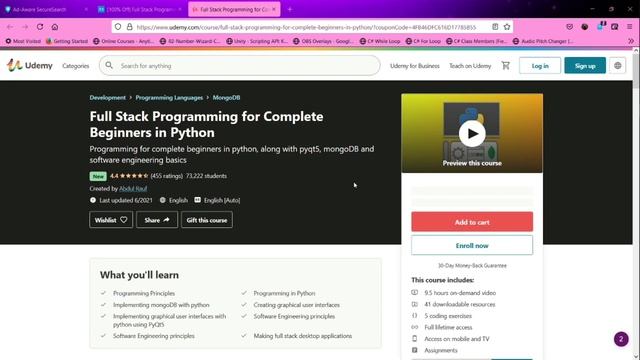Follow the MongoDB breadcrumb
640x360 pixels.
[x=226, y=98]
